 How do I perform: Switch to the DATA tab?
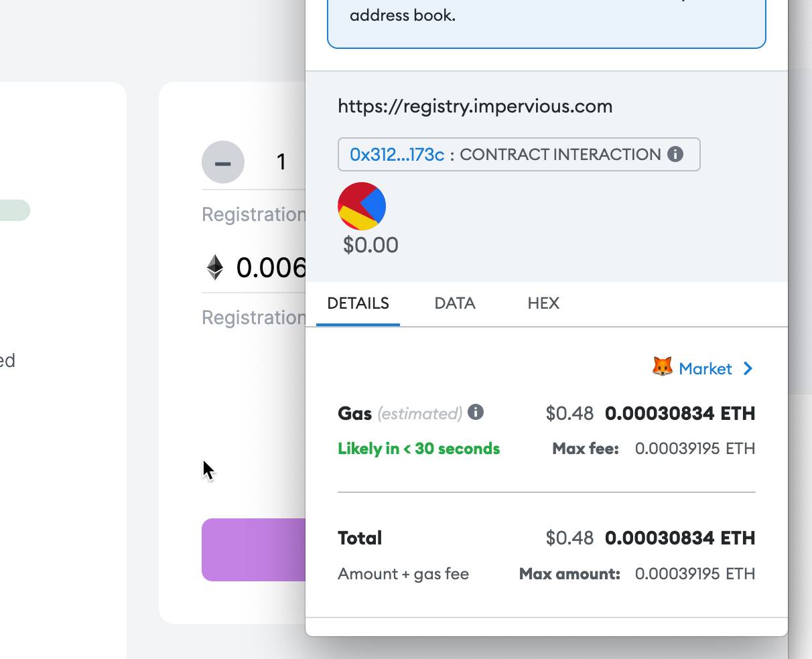[x=455, y=303]
